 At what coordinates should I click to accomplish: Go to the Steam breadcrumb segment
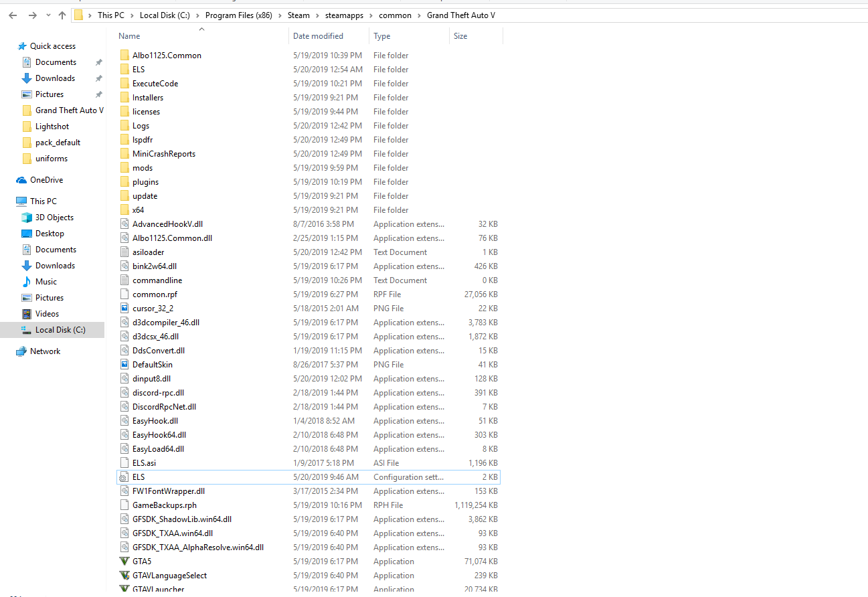(299, 15)
